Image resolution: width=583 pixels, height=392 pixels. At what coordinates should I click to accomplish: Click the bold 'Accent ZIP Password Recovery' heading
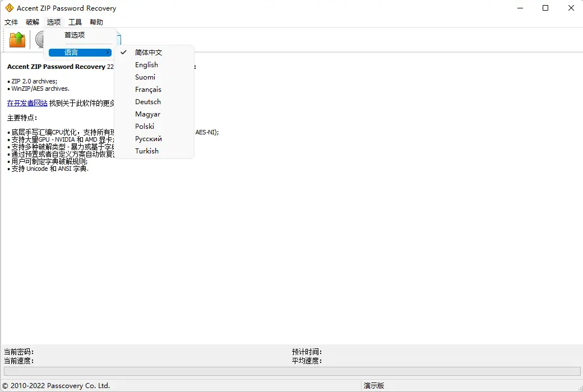coord(56,67)
